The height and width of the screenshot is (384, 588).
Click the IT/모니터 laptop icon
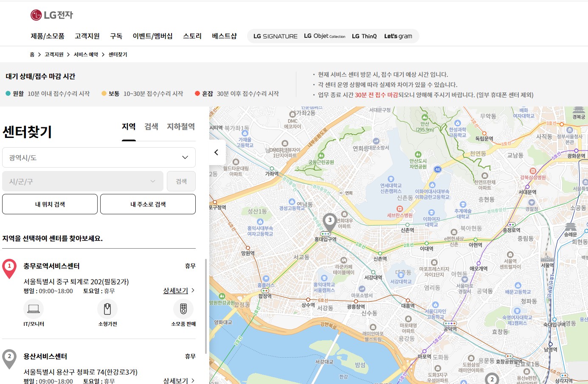[x=34, y=308]
